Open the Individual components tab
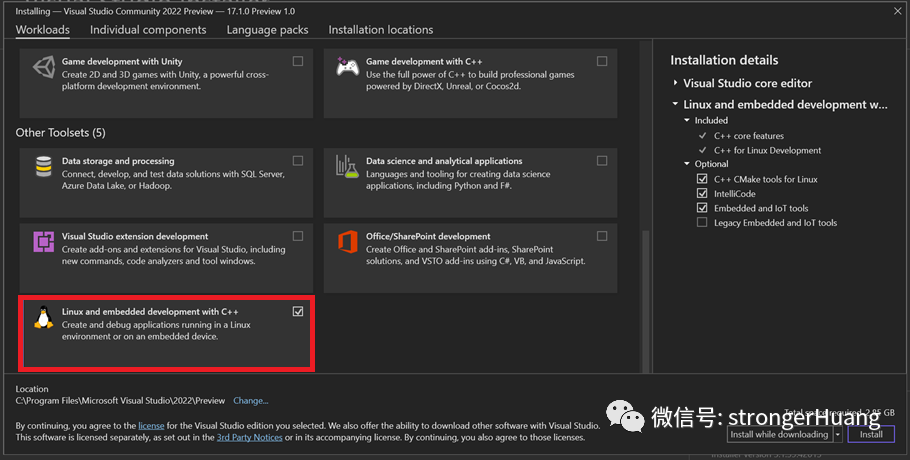The width and height of the screenshot is (910, 460). [148, 30]
